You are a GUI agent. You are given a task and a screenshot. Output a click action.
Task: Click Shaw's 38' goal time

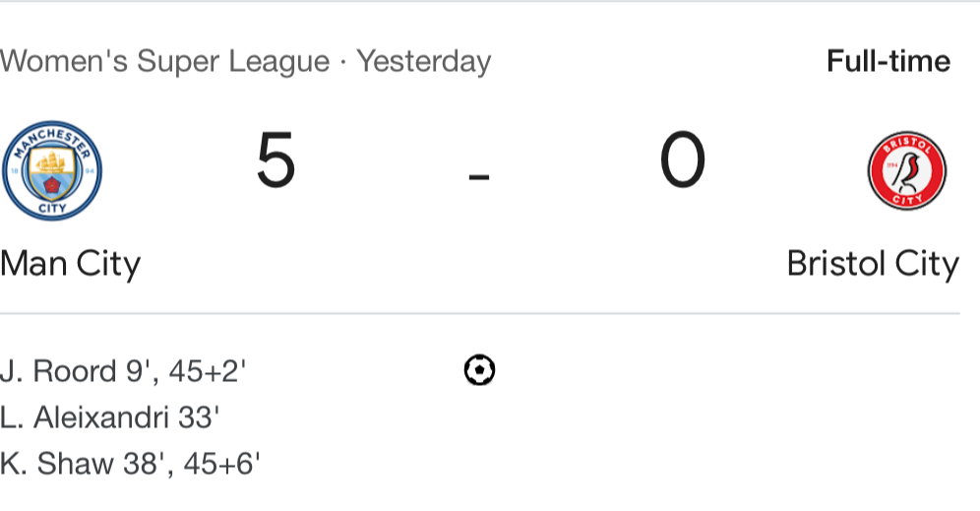(x=142, y=464)
